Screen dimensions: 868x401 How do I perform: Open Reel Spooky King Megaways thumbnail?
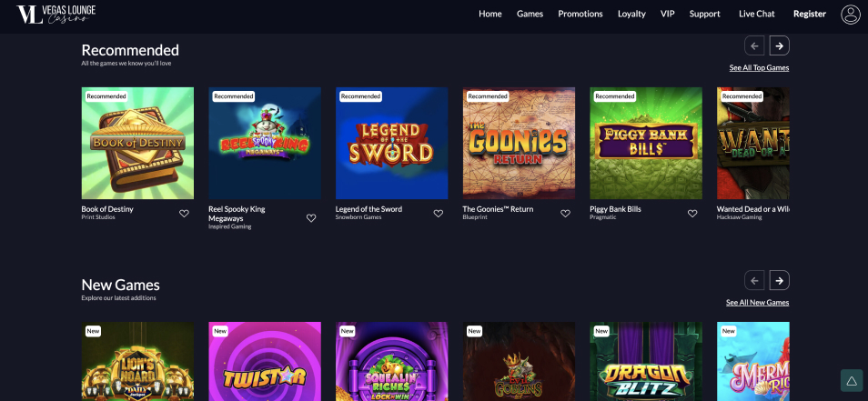click(265, 143)
